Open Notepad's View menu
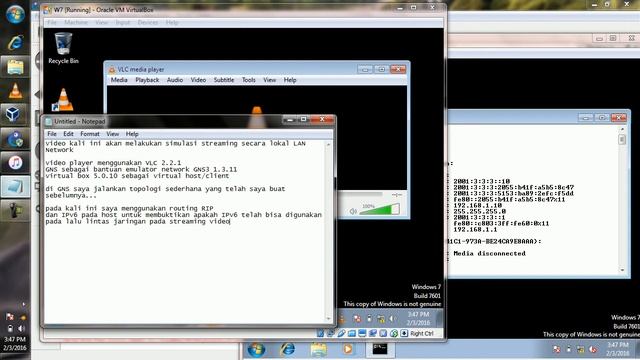640x360 pixels. click(x=113, y=134)
